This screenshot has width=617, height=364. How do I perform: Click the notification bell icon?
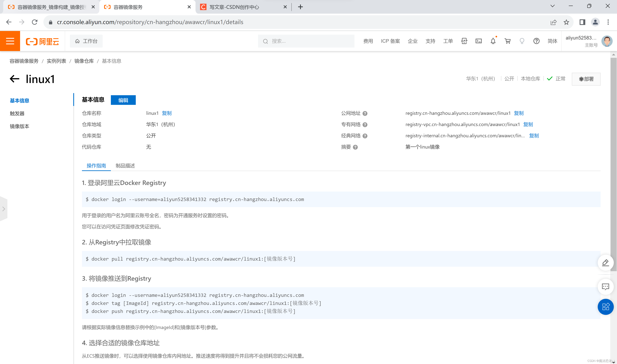click(x=493, y=41)
